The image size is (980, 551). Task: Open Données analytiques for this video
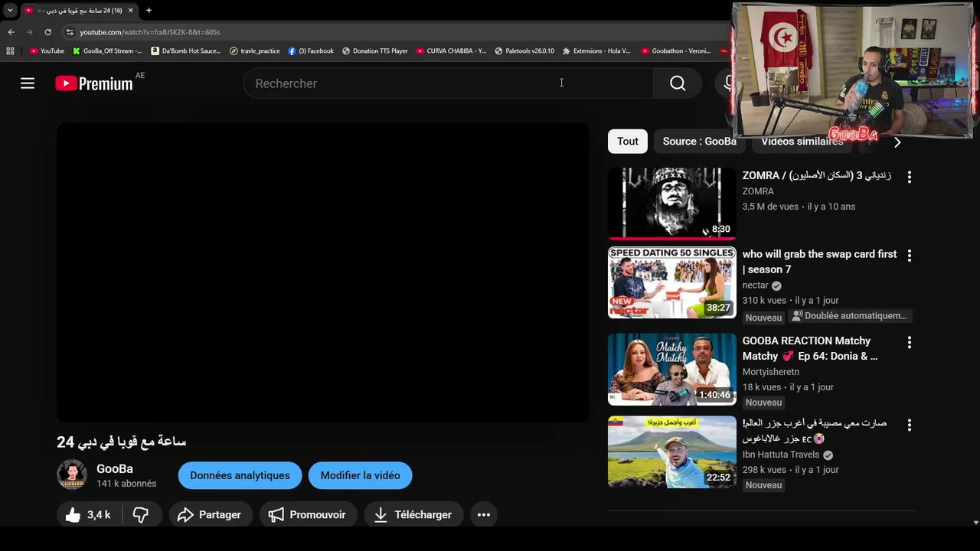coord(240,475)
